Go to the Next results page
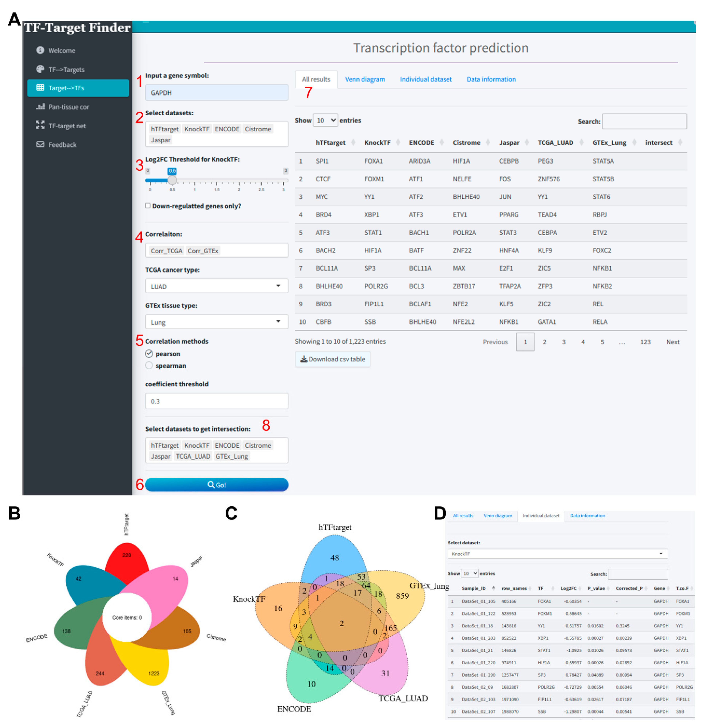 pos(673,342)
